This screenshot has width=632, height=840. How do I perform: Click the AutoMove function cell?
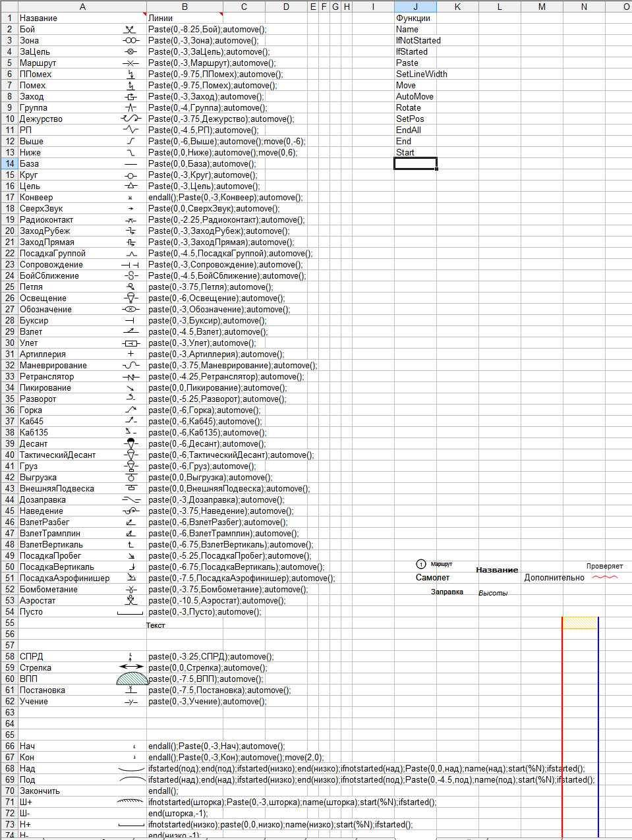pos(415,96)
